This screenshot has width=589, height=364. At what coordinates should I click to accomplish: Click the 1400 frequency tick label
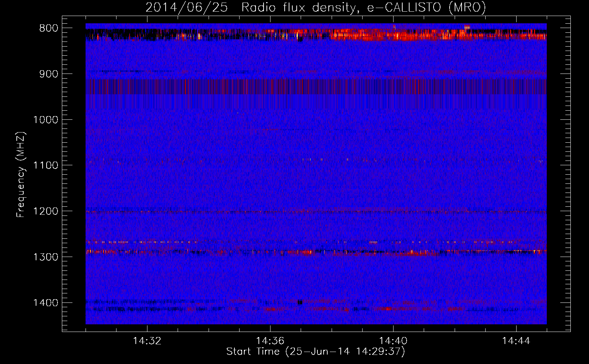click(x=46, y=303)
